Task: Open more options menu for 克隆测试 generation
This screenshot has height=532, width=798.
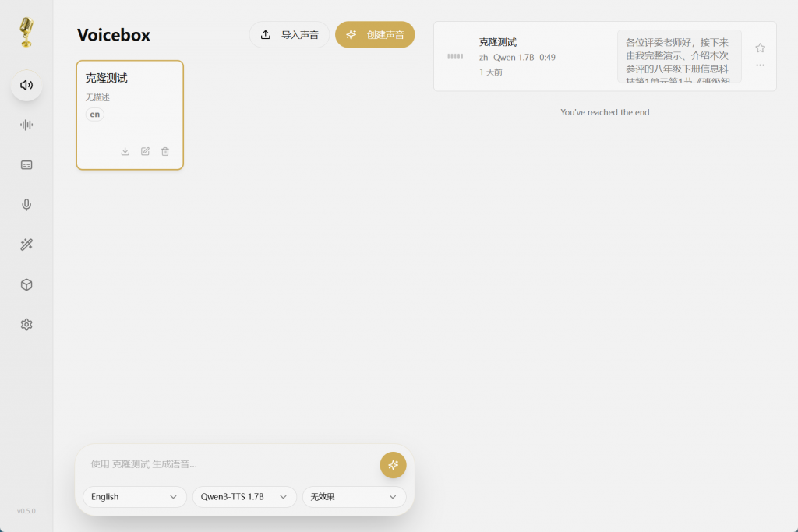Action: [x=761, y=65]
